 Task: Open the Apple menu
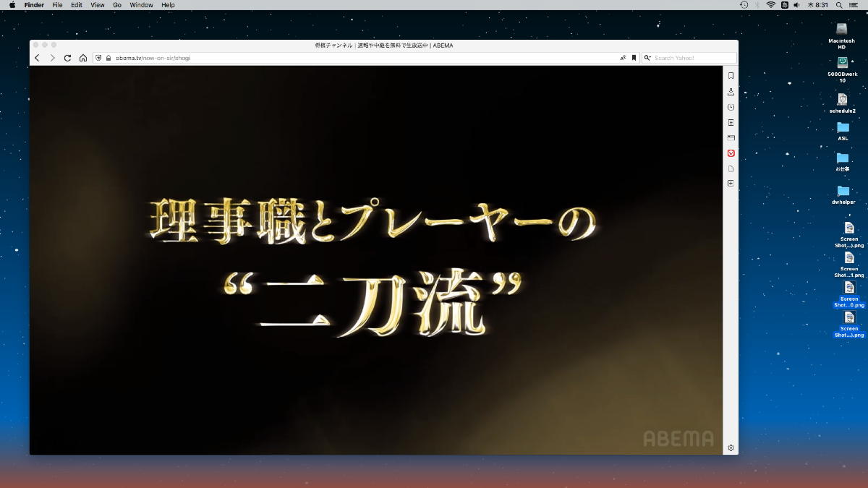point(12,5)
